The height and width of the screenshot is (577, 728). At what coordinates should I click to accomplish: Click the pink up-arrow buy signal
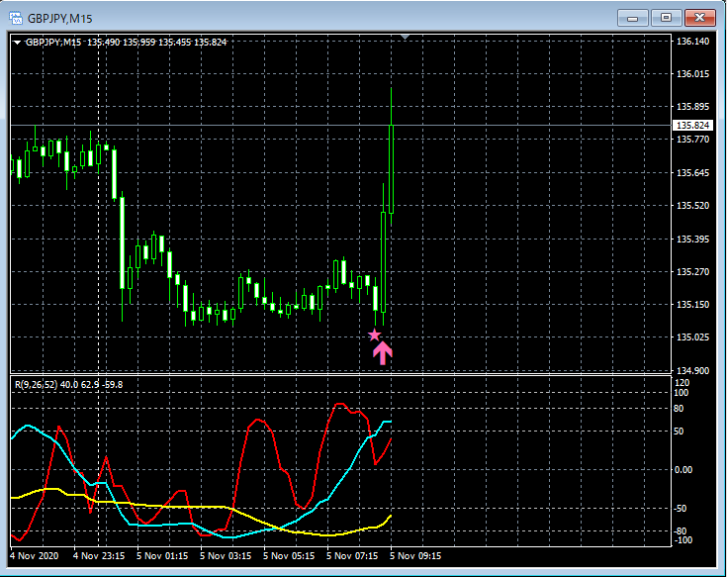click(383, 353)
